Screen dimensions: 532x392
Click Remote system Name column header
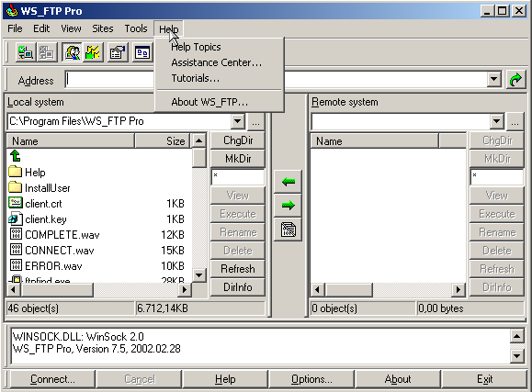coord(375,141)
